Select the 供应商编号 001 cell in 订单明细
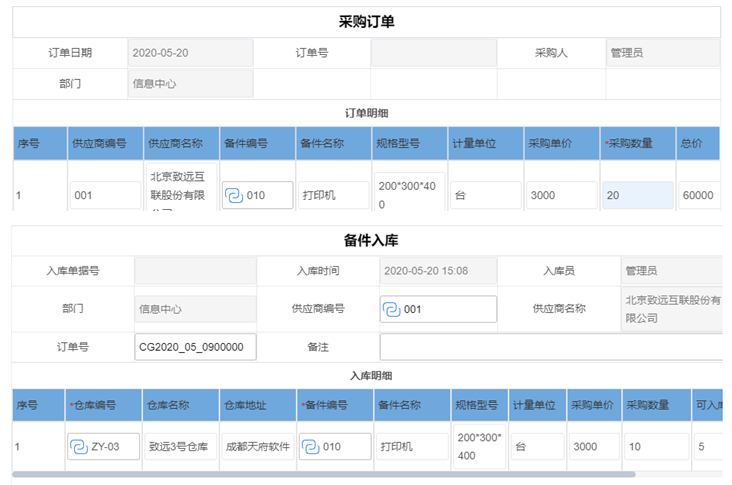The height and width of the screenshot is (485, 732). pos(105,195)
